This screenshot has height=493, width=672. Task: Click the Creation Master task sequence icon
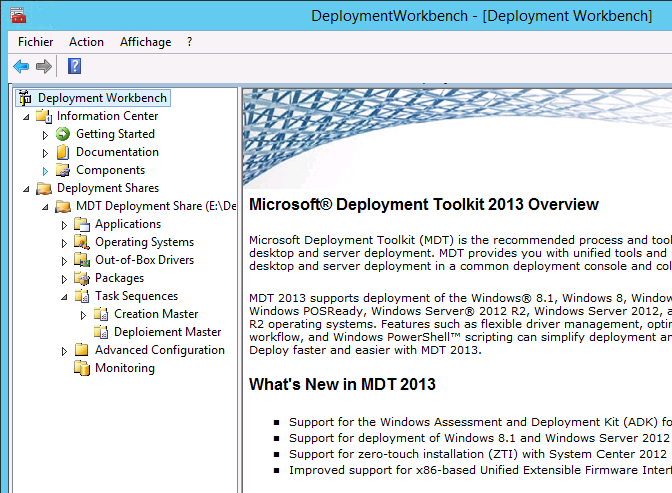(x=101, y=314)
